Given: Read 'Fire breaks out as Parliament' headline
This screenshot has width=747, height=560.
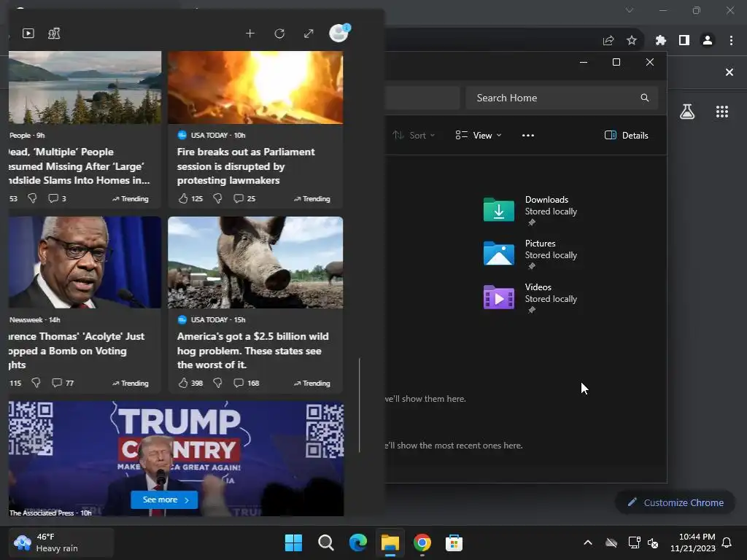Looking at the screenshot, I should [x=246, y=166].
